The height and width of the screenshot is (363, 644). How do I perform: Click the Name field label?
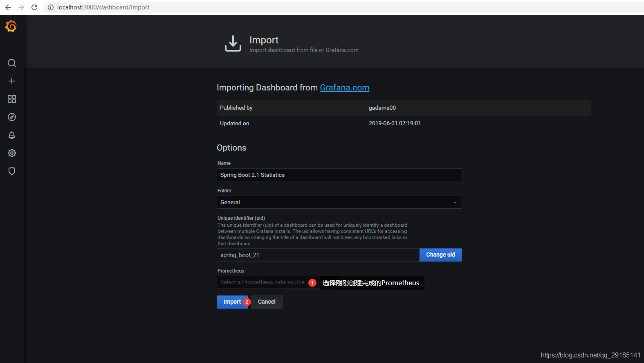[x=224, y=163]
